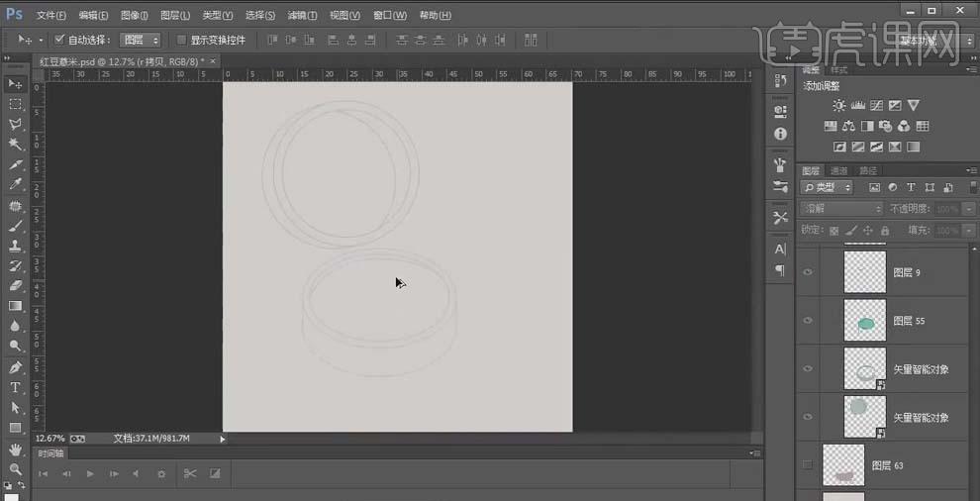Open the 不透明度 opacity slider arrow
The height and width of the screenshot is (501, 980).
[970, 208]
